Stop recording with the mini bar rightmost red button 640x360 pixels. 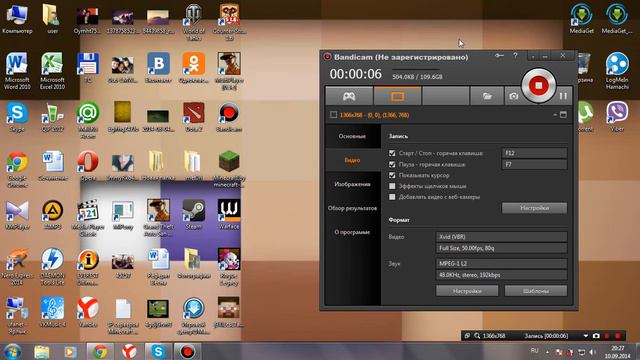point(618,336)
